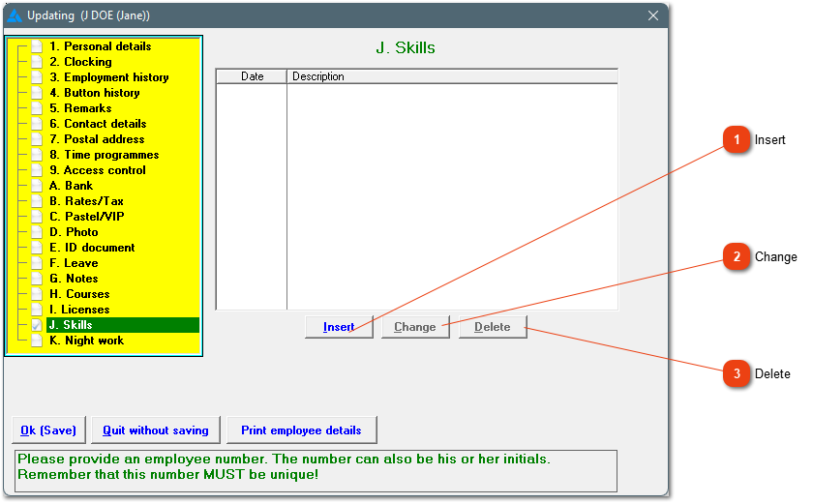This screenshot has width=813, height=504.
Task: Click page icon beside ID document
Action: tap(37, 248)
